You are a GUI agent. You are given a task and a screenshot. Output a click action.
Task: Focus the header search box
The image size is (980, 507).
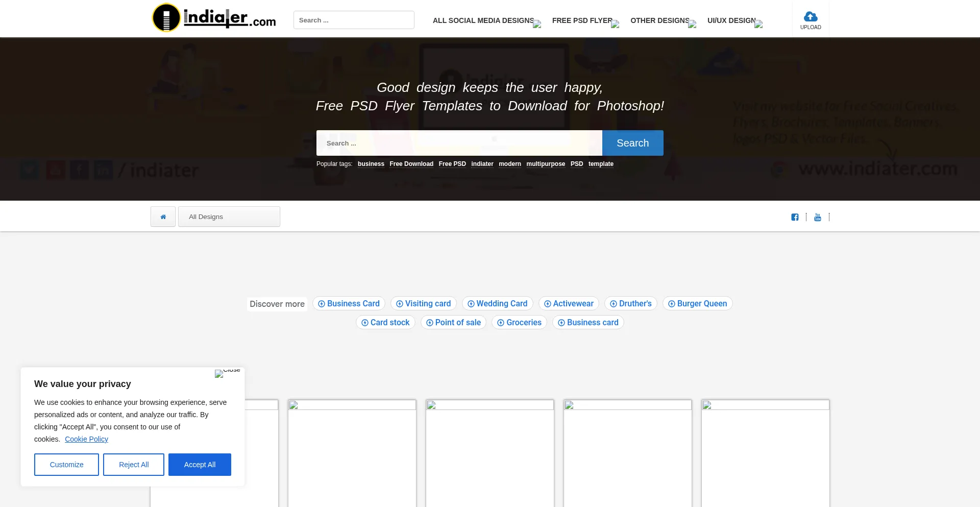point(353,20)
